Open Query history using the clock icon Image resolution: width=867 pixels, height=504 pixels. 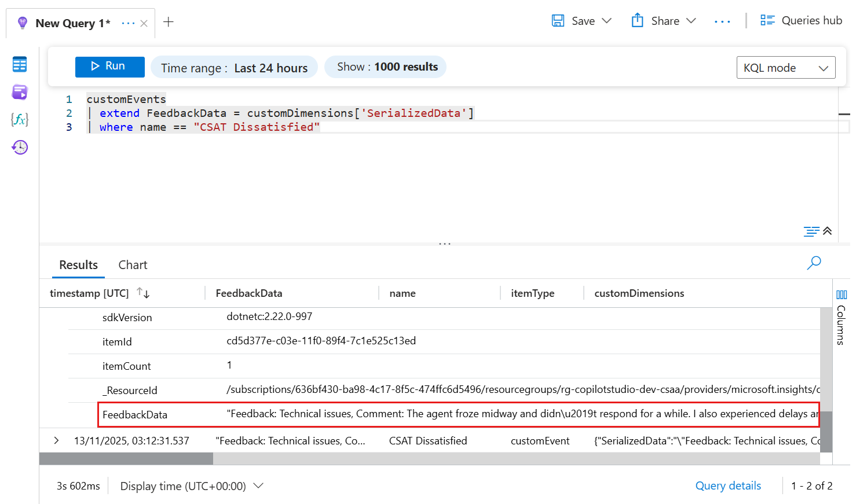pos(19,147)
